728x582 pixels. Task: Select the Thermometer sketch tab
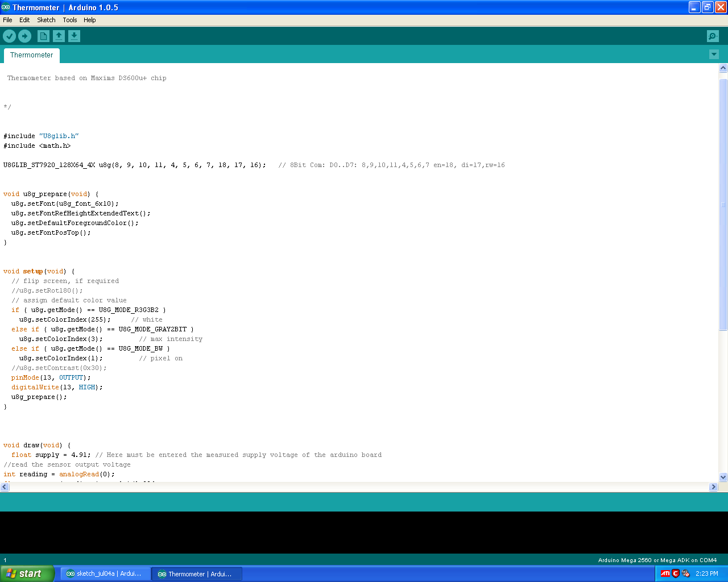[x=32, y=55]
